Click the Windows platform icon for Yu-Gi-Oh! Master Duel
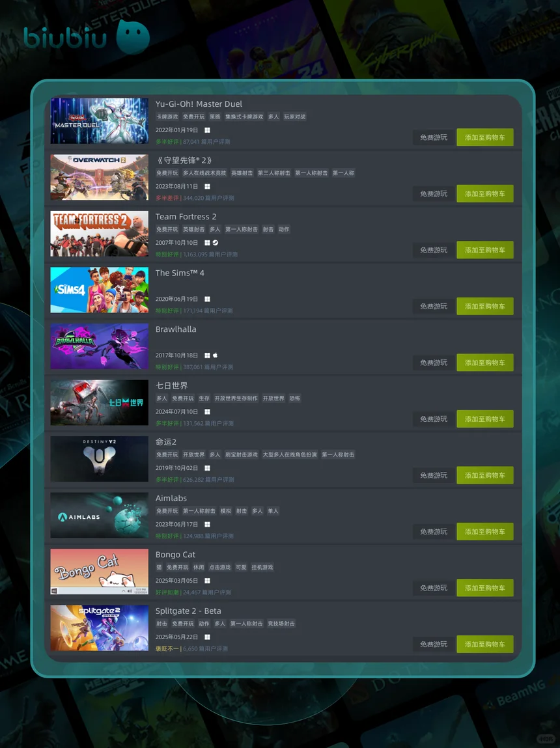Viewport: 560px width, 748px height. [x=208, y=130]
